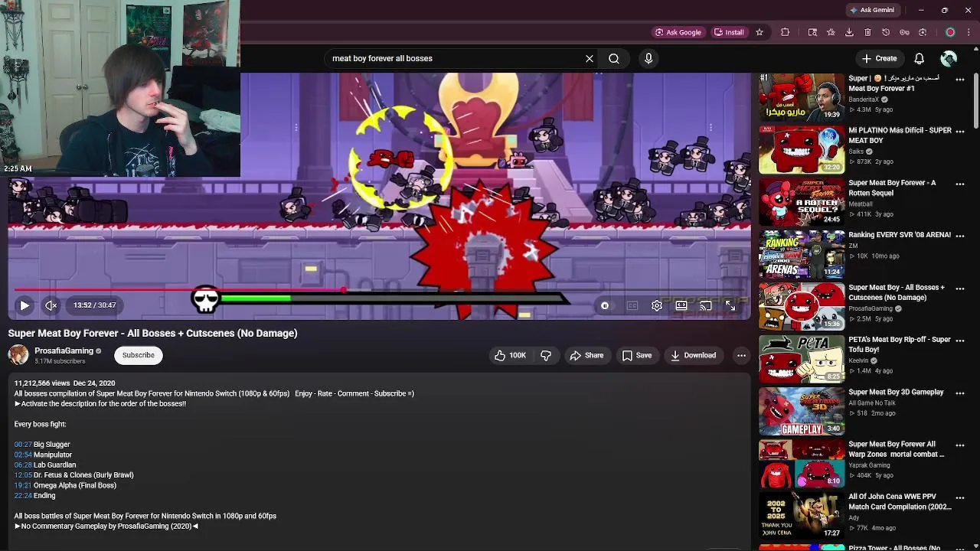This screenshot has width=980, height=551.
Task: Jump to 12:05 Dr. Fetus timestamp
Action: [x=23, y=475]
